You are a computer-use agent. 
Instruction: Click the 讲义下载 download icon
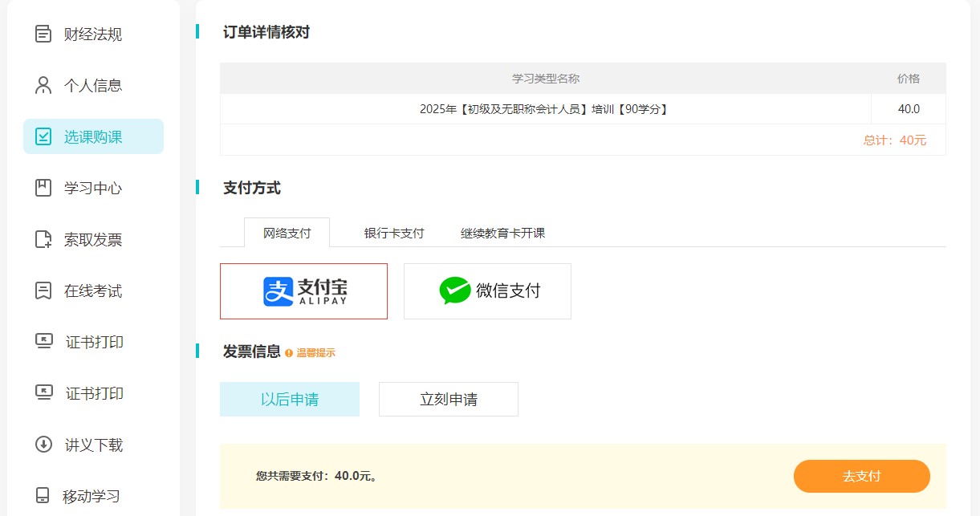[x=43, y=445]
